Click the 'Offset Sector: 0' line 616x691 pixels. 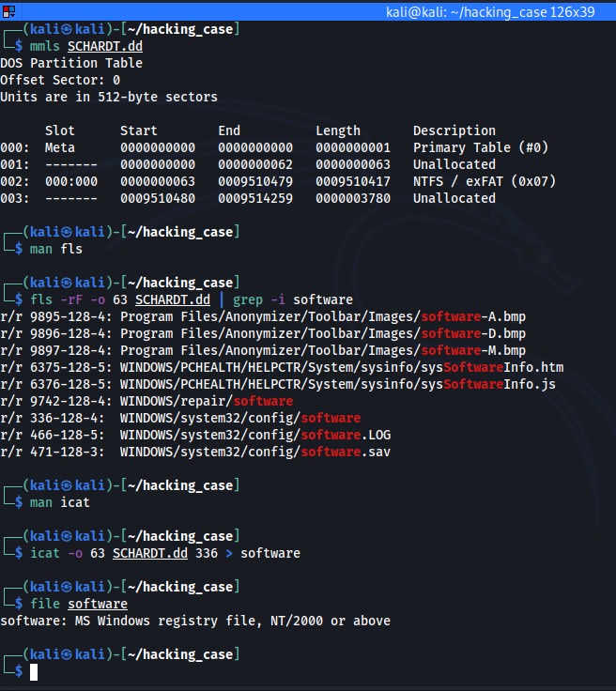click(60, 80)
